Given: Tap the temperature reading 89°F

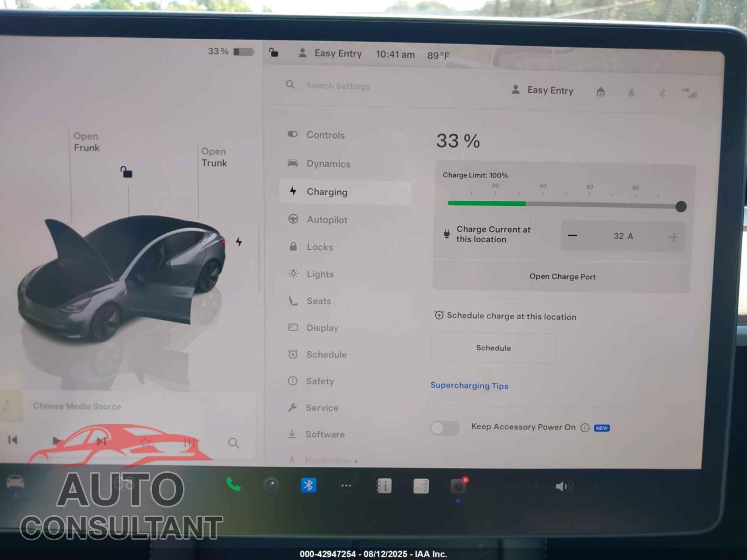Looking at the screenshot, I should pos(438,56).
